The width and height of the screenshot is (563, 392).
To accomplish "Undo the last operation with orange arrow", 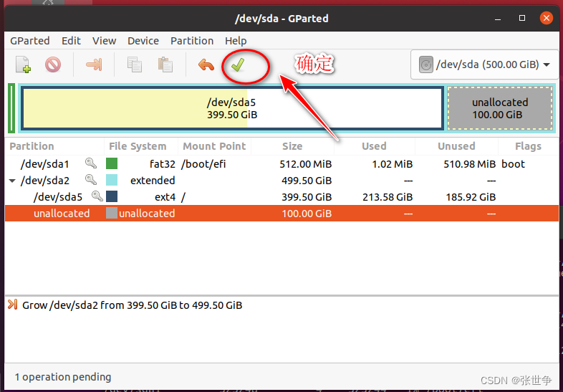I will pyautogui.click(x=206, y=65).
